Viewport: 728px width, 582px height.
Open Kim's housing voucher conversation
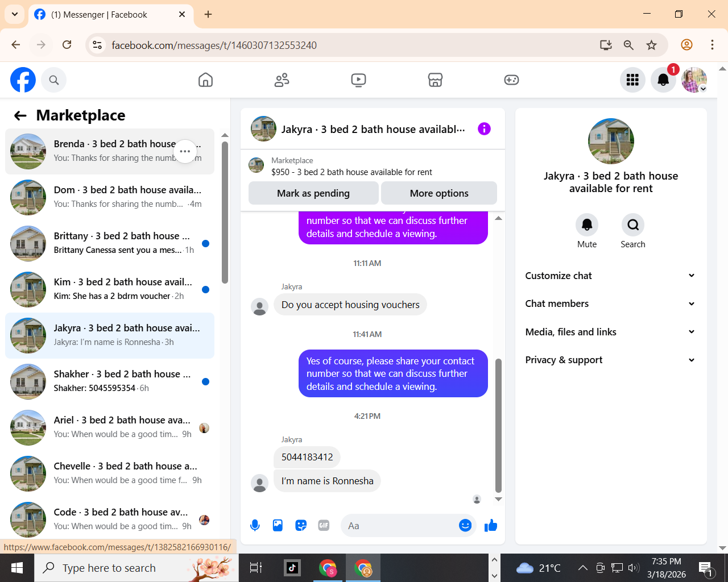(x=110, y=289)
